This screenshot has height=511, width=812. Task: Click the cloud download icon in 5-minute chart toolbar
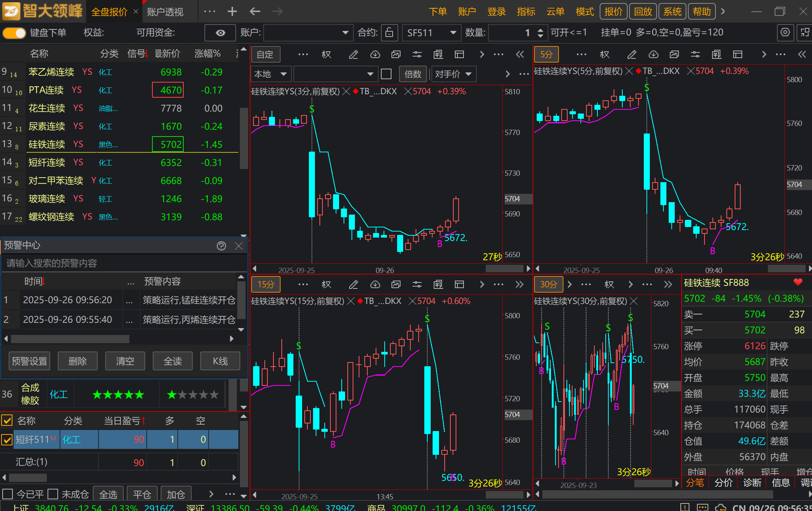tap(653, 55)
